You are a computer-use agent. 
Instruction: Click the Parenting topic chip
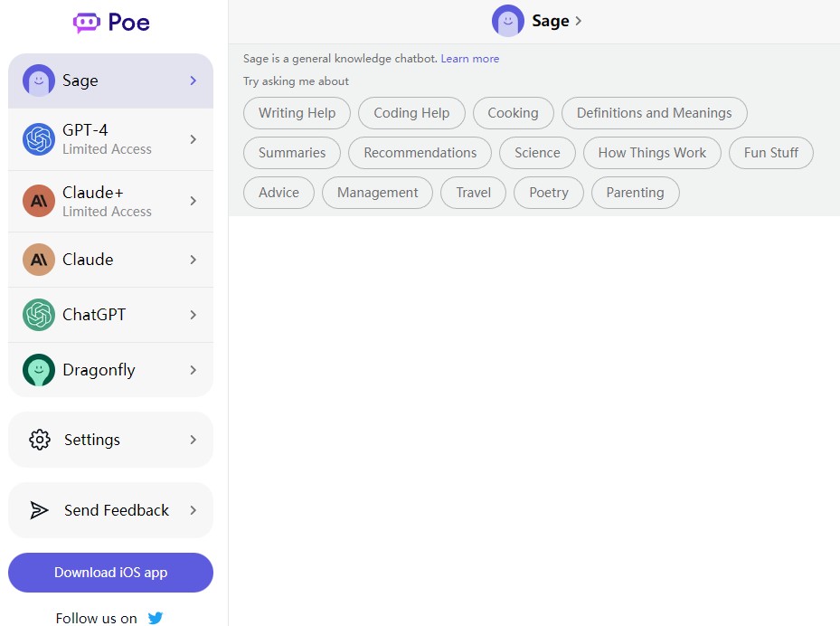635,193
